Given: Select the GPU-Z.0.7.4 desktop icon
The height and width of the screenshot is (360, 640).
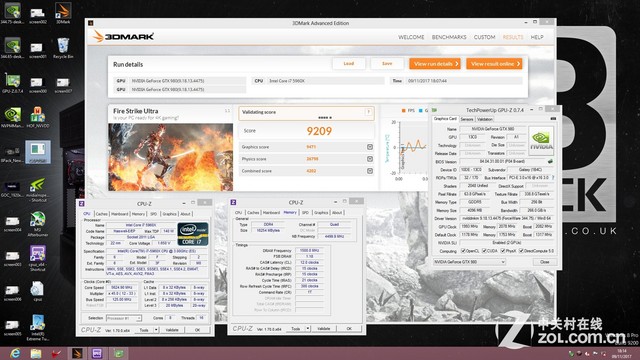Looking at the screenshot, I should click(x=12, y=82).
